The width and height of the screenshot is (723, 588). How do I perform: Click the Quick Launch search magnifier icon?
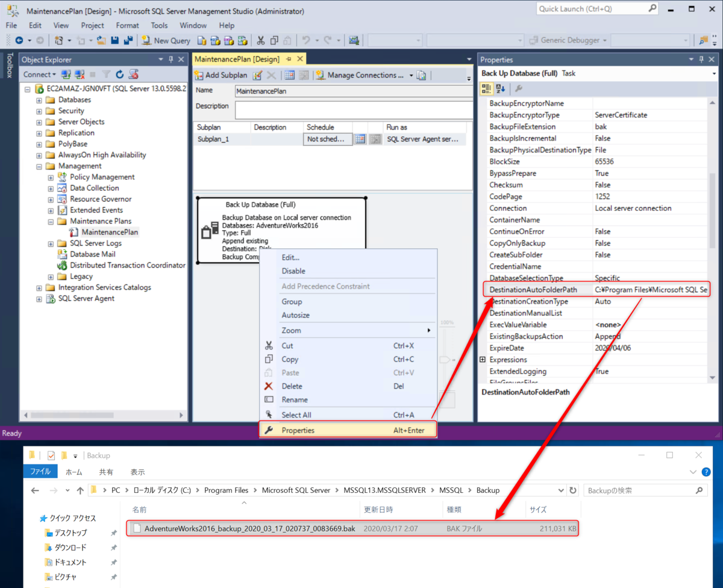click(653, 8)
